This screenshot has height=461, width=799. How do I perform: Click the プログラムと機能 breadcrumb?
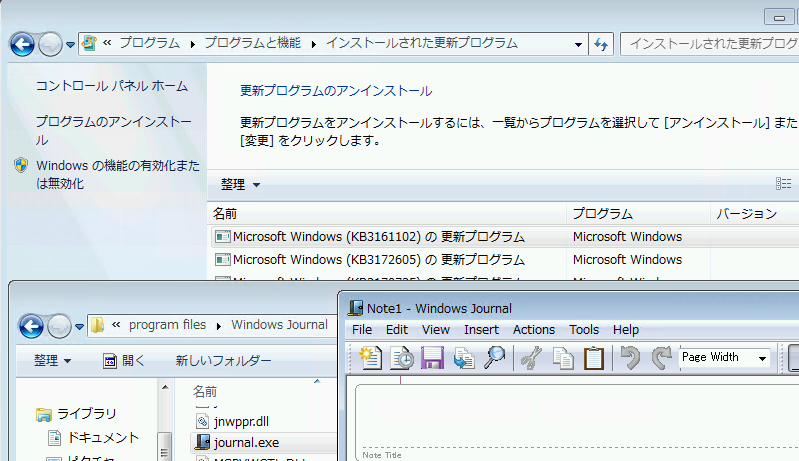coord(252,43)
